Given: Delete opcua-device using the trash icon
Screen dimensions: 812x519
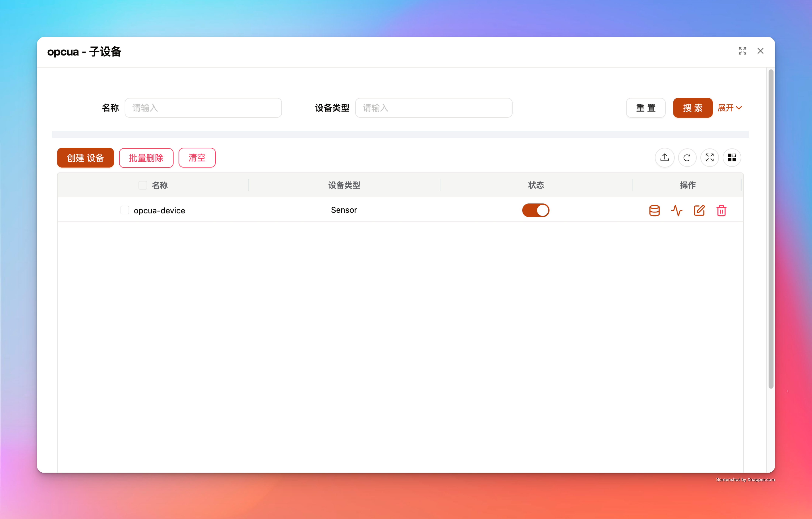Looking at the screenshot, I should [x=721, y=210].
